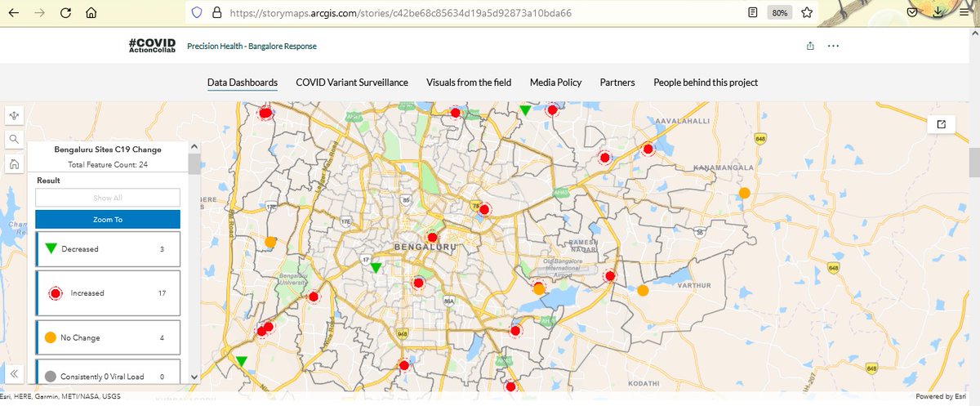Click the #COVID ActionCollab logo
Viewport: 980px width, 406px height.
pyautogui.click(x=151, y=46)
